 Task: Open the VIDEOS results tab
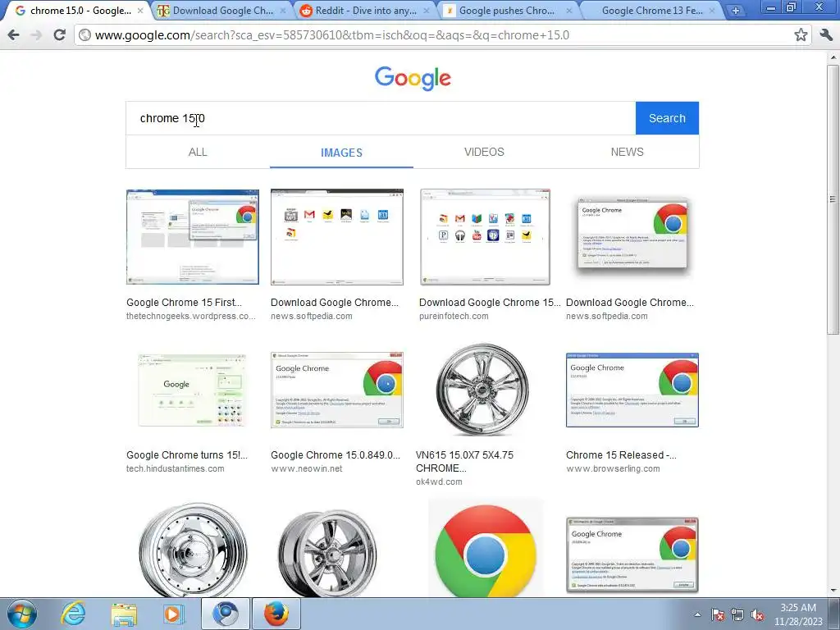[x=484, y=152]
